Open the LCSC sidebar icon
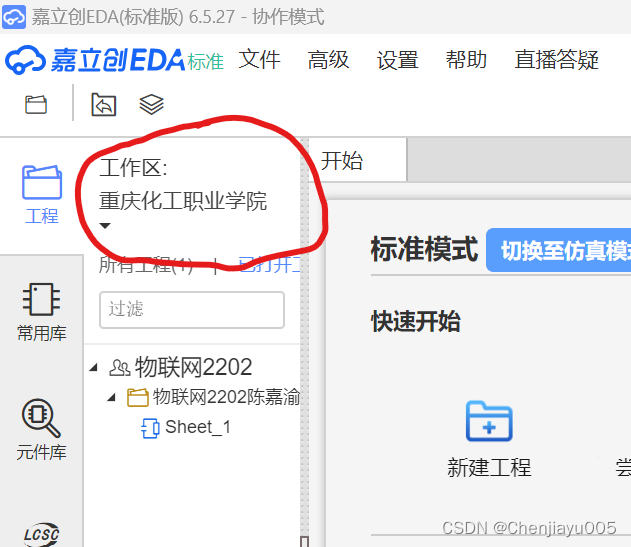The height and width of the screenshot is (547, 631). coord(41,534)
